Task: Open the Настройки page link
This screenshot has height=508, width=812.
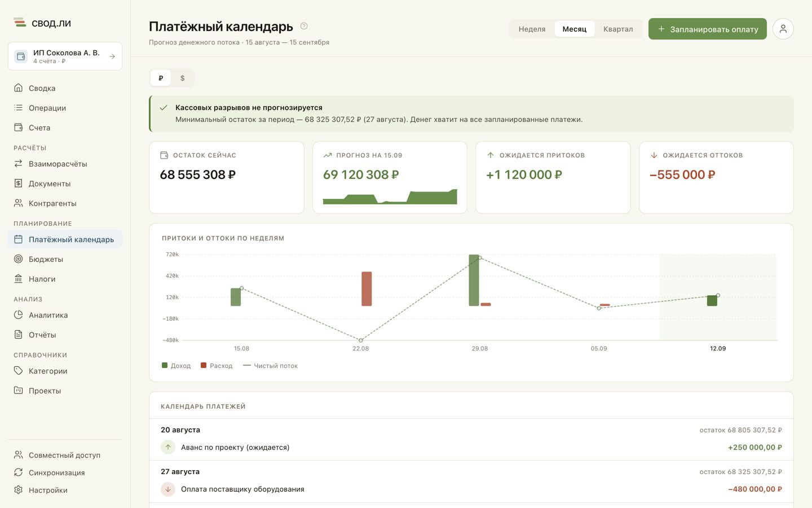Action: pyautogui.click(x=65, y=490)
